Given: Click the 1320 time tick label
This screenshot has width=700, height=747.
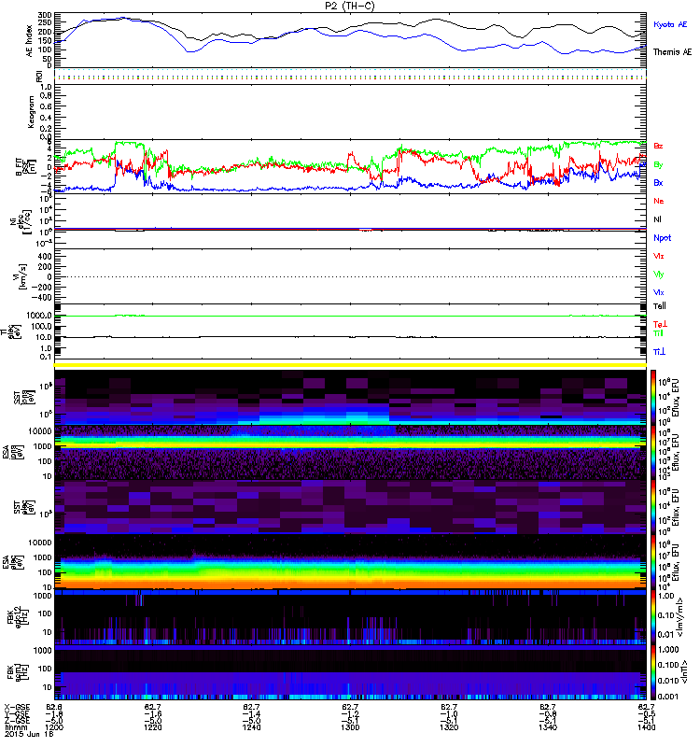Looking at the screenshot, I should point(449,727).
